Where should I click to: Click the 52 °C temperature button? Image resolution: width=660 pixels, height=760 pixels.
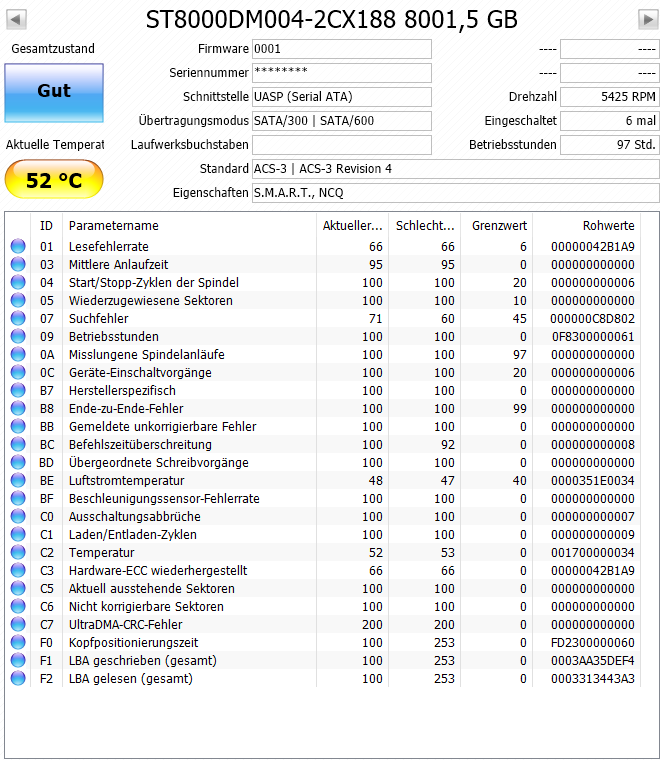[x=54, y=179]
